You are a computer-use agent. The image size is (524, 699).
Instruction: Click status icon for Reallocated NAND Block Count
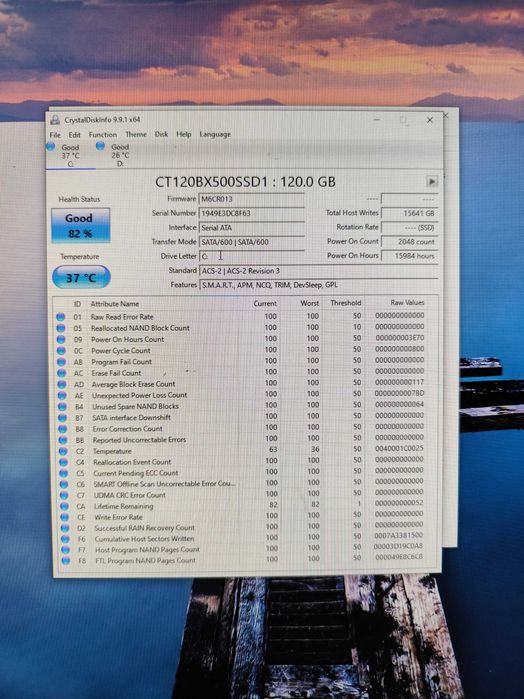point(61,328)
